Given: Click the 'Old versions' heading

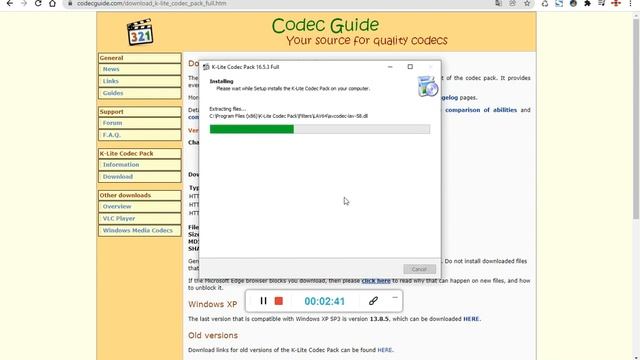Looking at the screenshot, I should pyautogui.click(x=213, y=336).
